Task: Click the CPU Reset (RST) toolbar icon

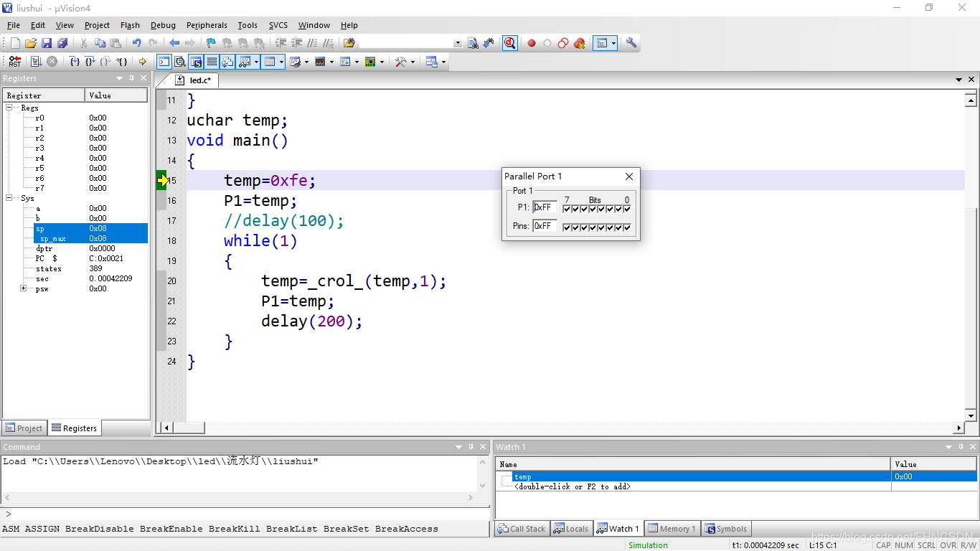Action: (14, 62)
